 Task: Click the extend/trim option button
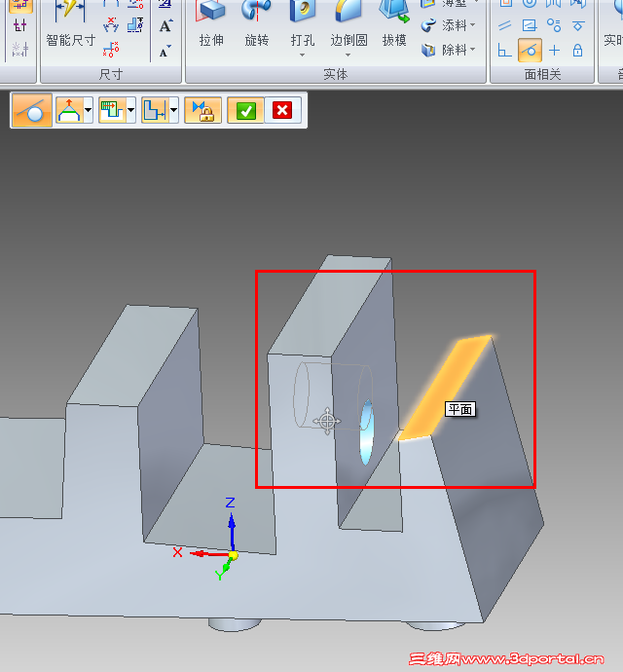pos(112,110)
